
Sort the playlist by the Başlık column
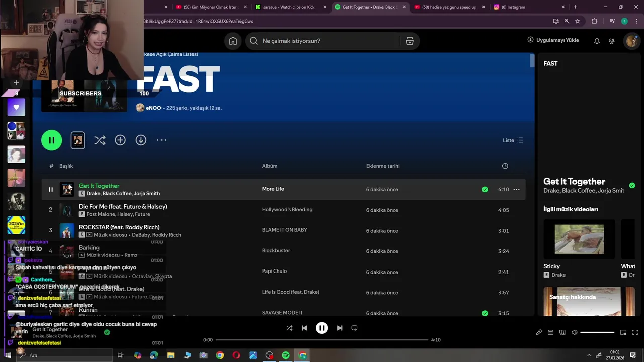66,166
